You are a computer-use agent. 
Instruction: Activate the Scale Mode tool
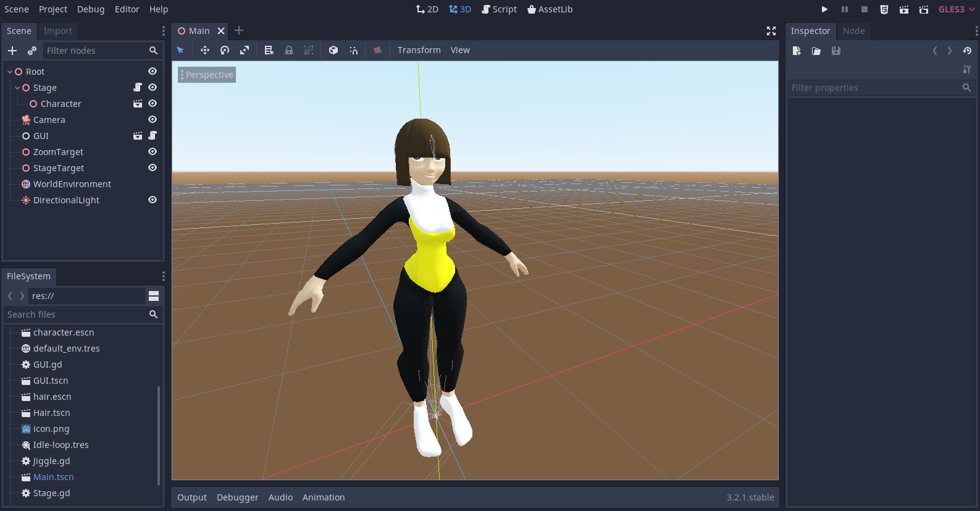pos(245,50)
